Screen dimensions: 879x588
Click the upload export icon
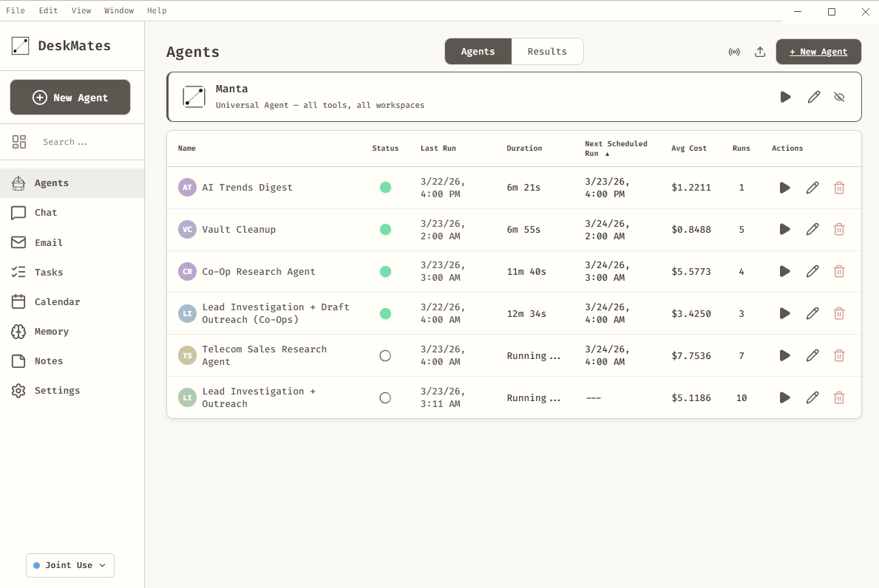pyautogui.click(x=759, y=52)
